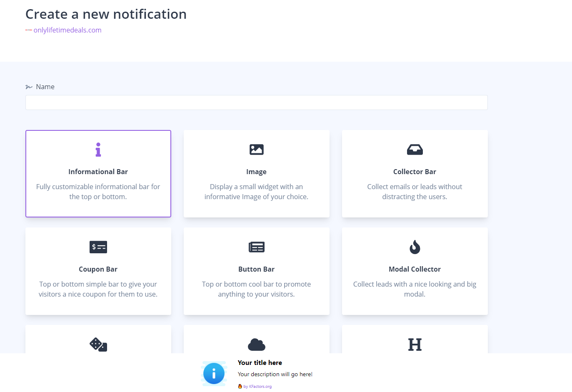Click the fire emoji next to KFactors.org
Screen dimensions: 572x392
[x=240, y=386]
